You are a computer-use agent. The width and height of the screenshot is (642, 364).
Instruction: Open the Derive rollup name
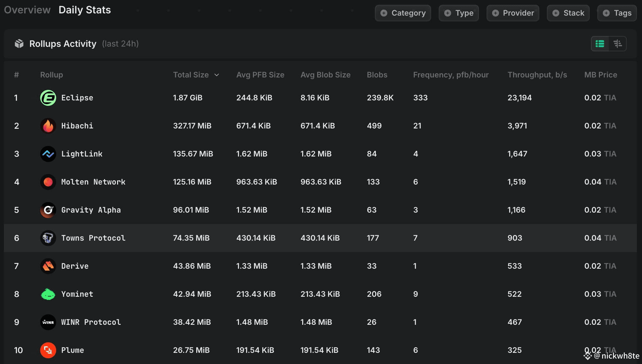[x=75, y=266]
